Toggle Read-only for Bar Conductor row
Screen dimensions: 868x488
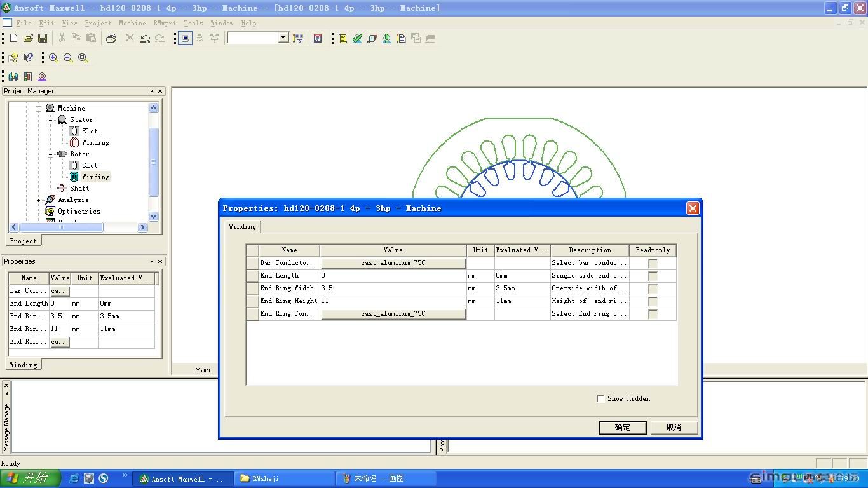coord(653,263)
